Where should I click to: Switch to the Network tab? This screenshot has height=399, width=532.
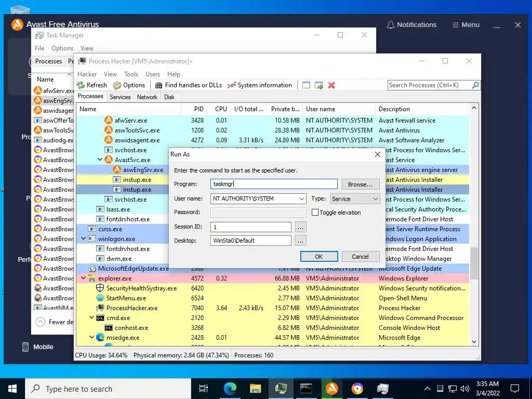coord(147,97)
